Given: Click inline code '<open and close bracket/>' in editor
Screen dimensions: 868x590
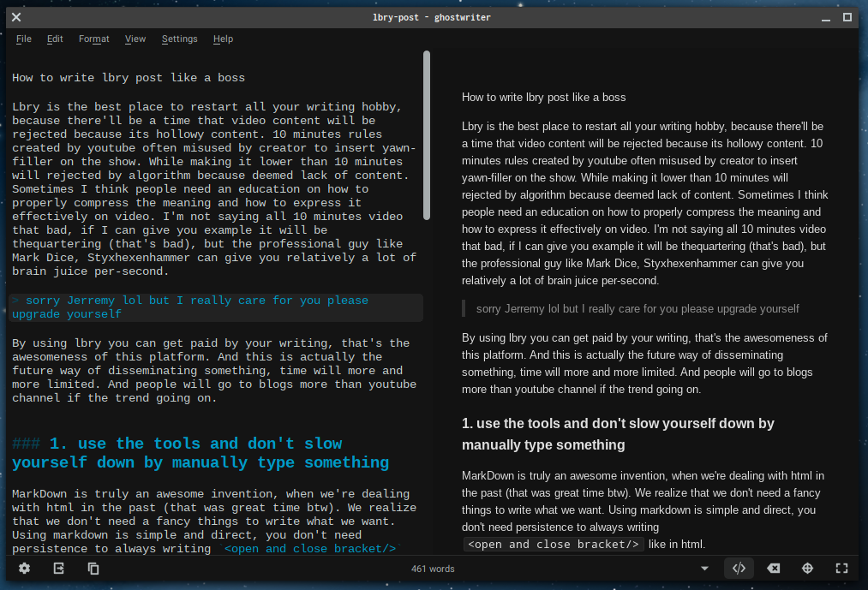Looking at the screenshot, I should (x=309, y=549).
